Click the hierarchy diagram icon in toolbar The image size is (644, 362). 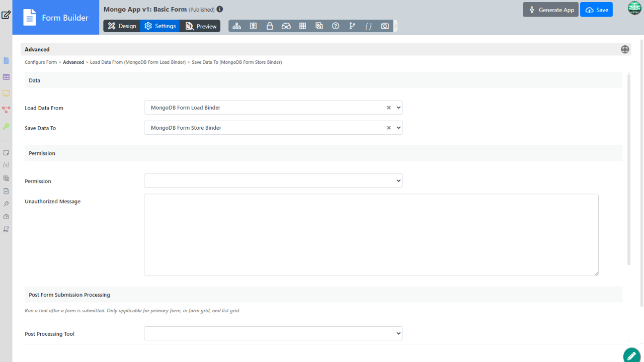(237, 26)
